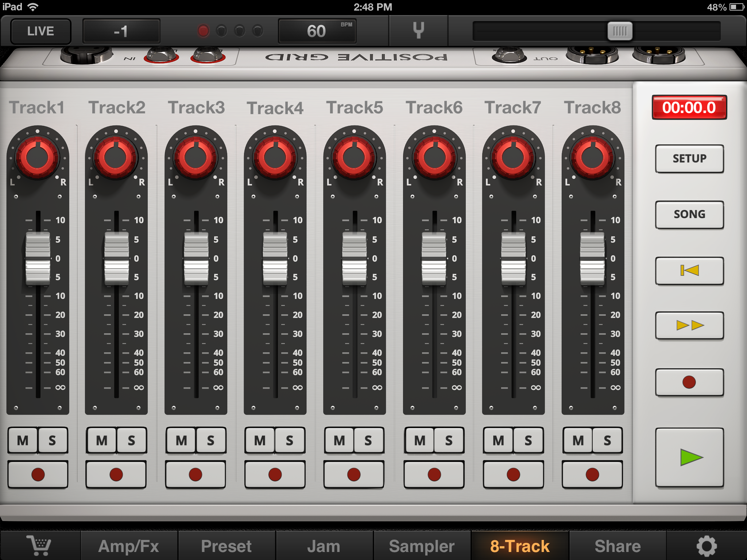The height and width of the screenshot is (560, 747).
Task: Mute Track4
Action: point(260,440)
